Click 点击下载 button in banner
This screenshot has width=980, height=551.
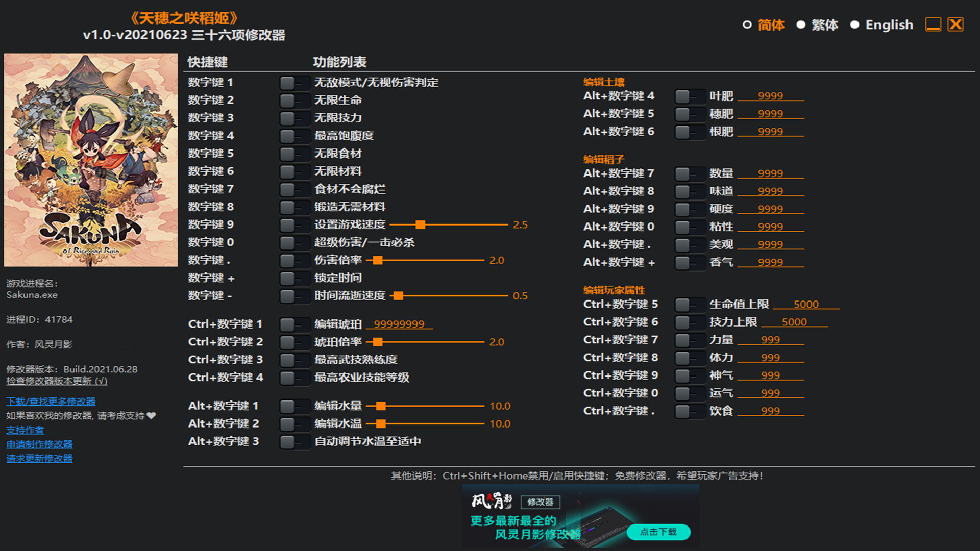click(658, 532)
